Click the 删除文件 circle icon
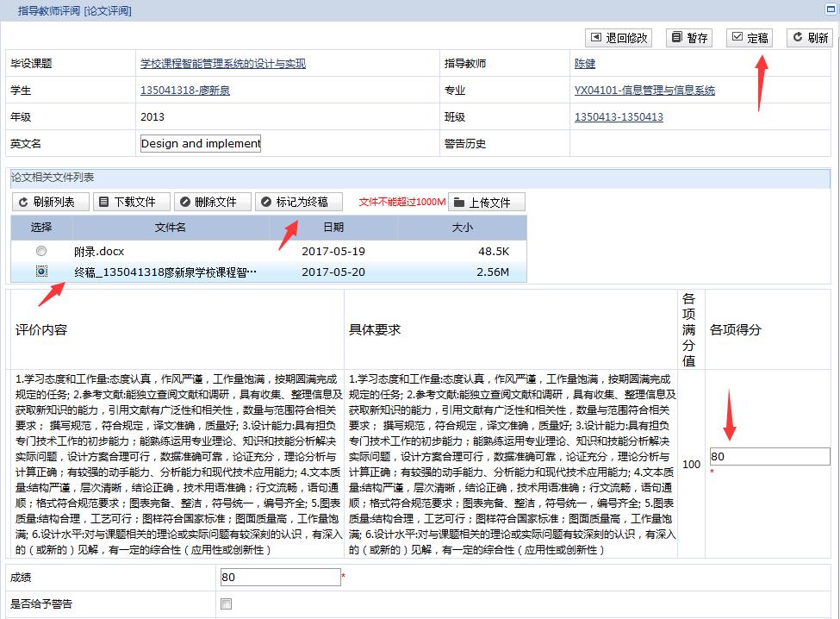The height and width of the screenshot is (619, 840). [185, 202]
